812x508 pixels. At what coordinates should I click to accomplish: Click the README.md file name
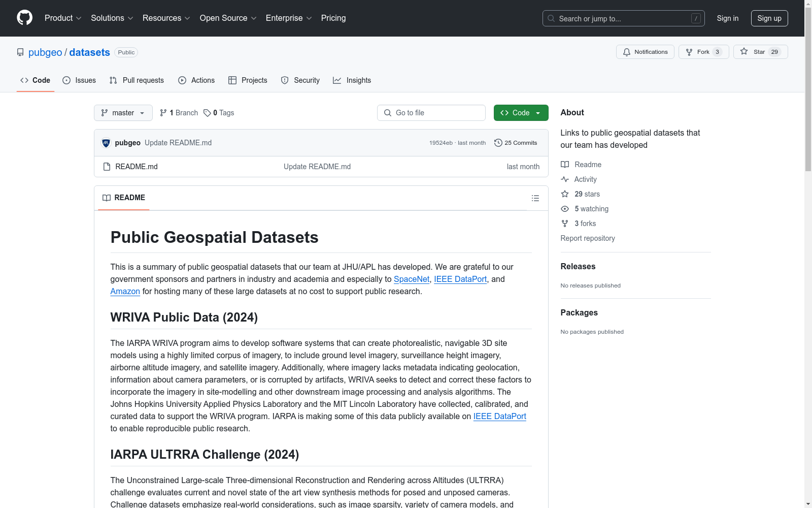pyautogui.click(x=137, y=167)
